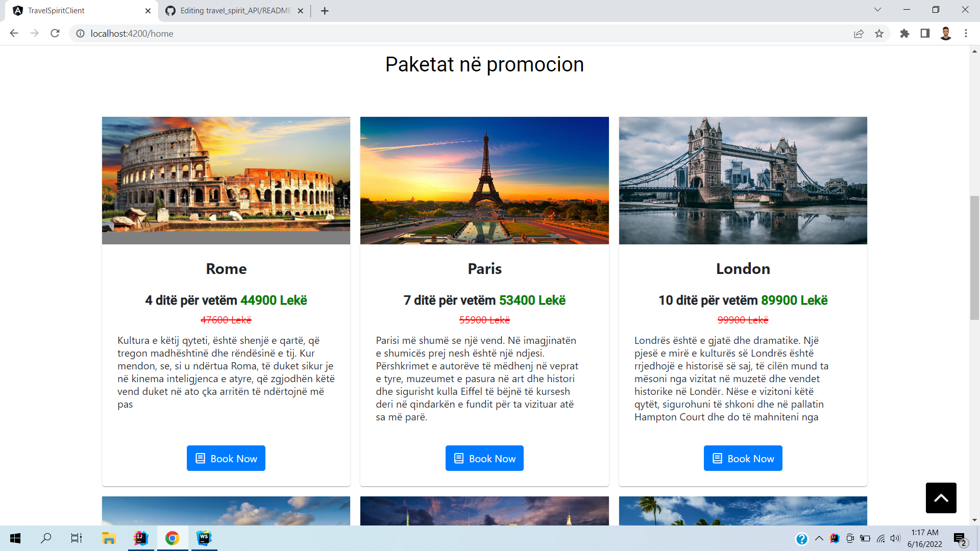Expand the tab search chevron in title bar

pos(877,10)
